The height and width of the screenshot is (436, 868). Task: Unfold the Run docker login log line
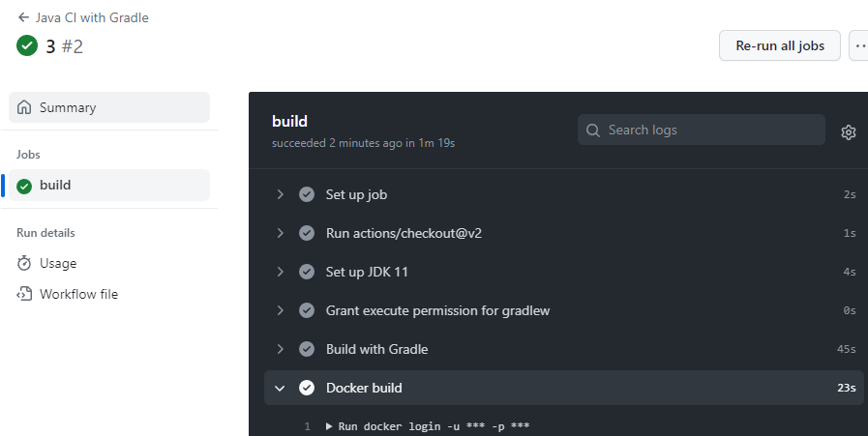click(x=329, y=426)
